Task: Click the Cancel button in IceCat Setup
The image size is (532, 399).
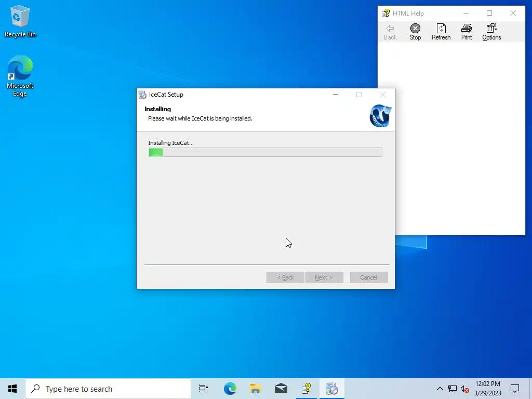Action: (369, 277)
